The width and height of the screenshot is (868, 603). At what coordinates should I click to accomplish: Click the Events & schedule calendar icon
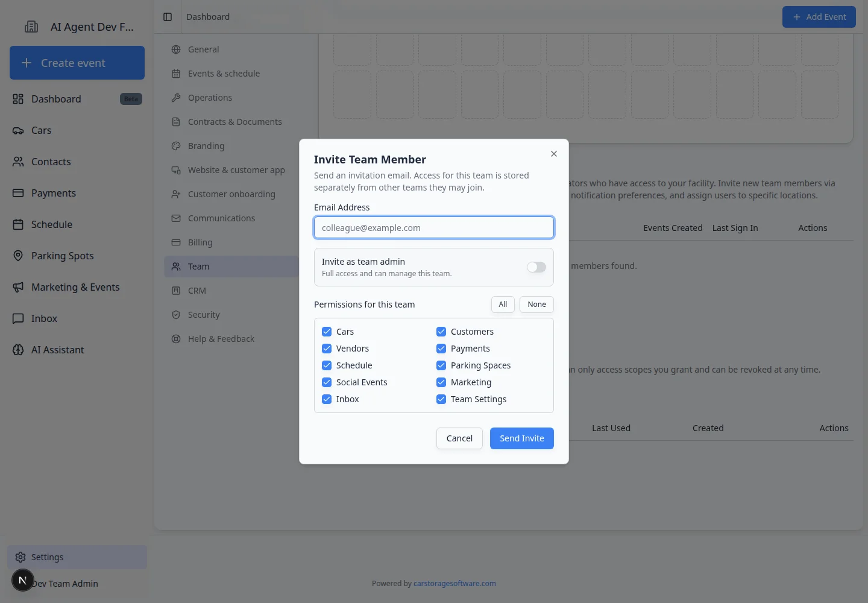(x=176, y=74)
